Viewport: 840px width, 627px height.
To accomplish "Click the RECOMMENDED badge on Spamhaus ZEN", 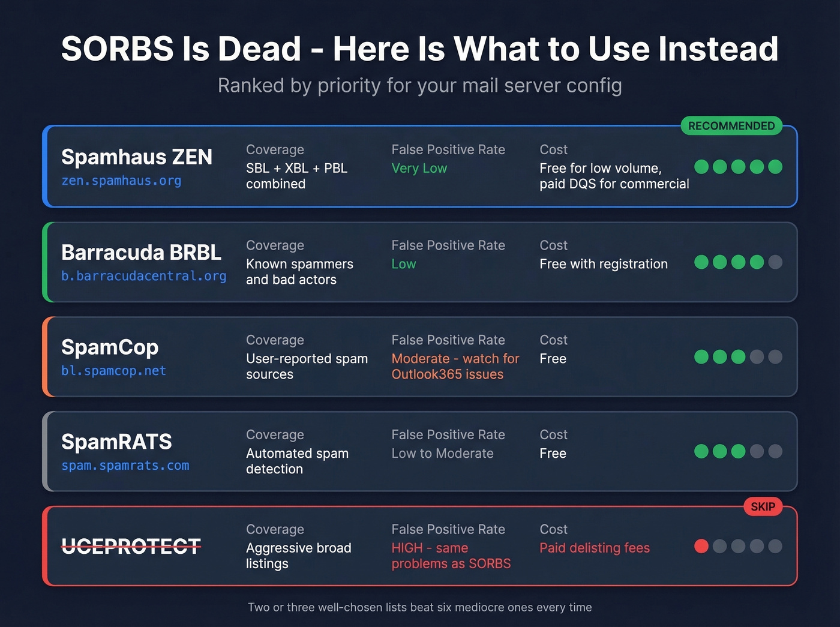I will point(731,126).
